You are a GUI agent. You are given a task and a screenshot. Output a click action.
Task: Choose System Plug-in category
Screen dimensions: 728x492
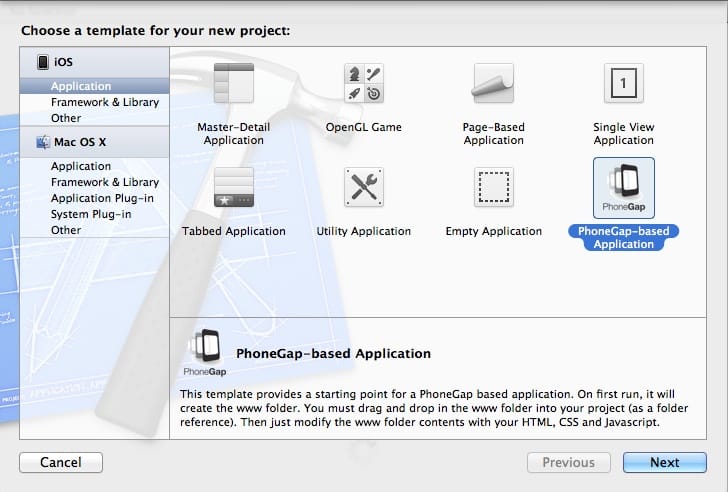[x=94, y=214]
